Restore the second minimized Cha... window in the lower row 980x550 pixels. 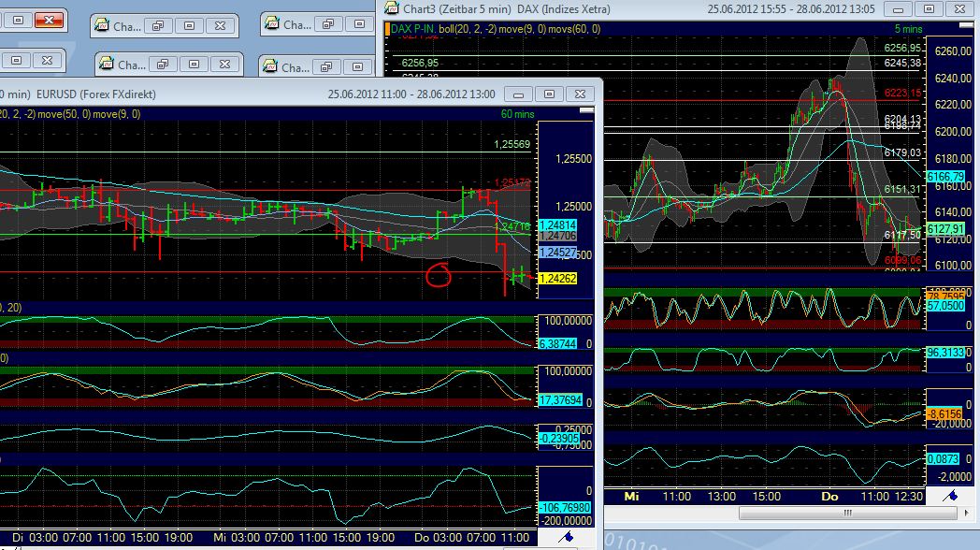click(327, 66)
